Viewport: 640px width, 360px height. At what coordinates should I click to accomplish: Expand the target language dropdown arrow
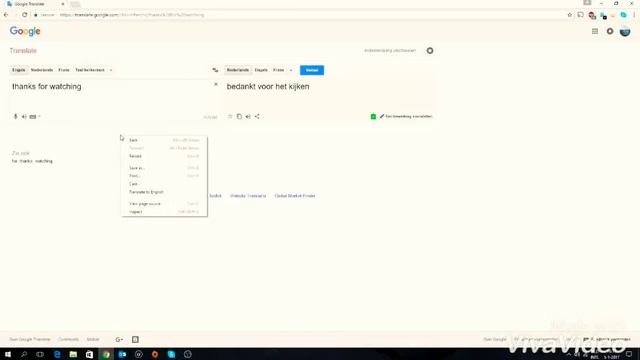[291, 70]
